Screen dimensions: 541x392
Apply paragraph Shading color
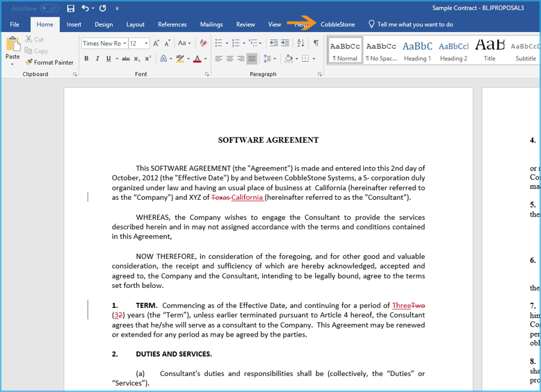(288, 58)
